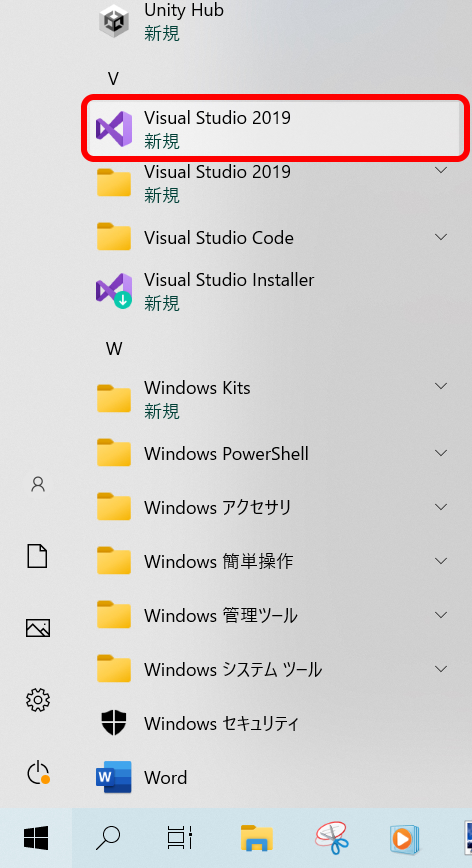Screen dimensions: 472x868
Task: Open Visual Studio Installer icon
Action: (114, 291)
